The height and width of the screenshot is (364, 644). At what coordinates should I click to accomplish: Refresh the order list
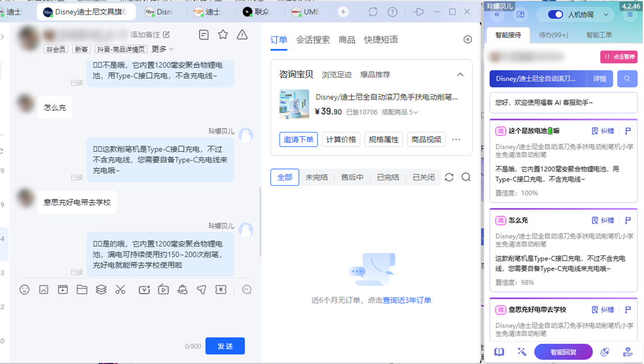pyautogui.click(x=450, y=177)
